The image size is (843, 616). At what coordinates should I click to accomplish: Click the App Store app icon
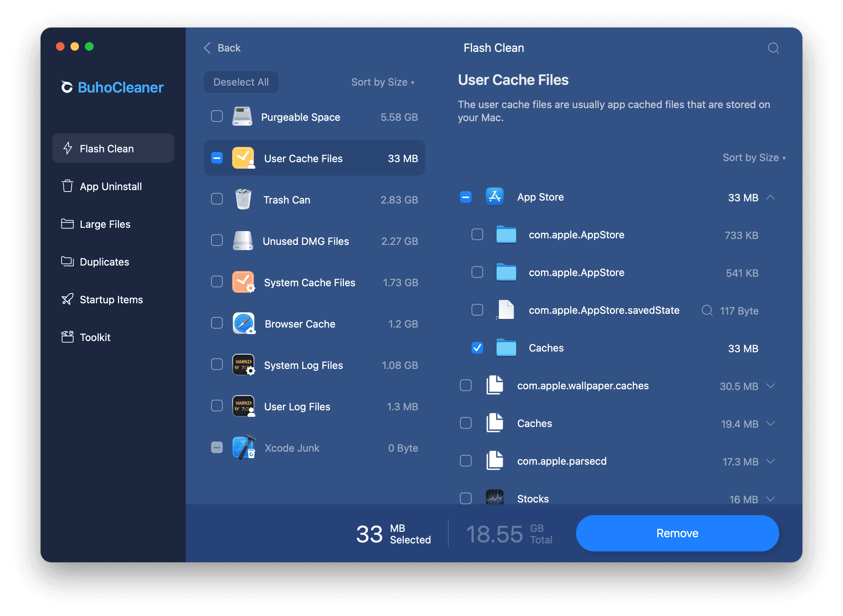coord(495,197)
